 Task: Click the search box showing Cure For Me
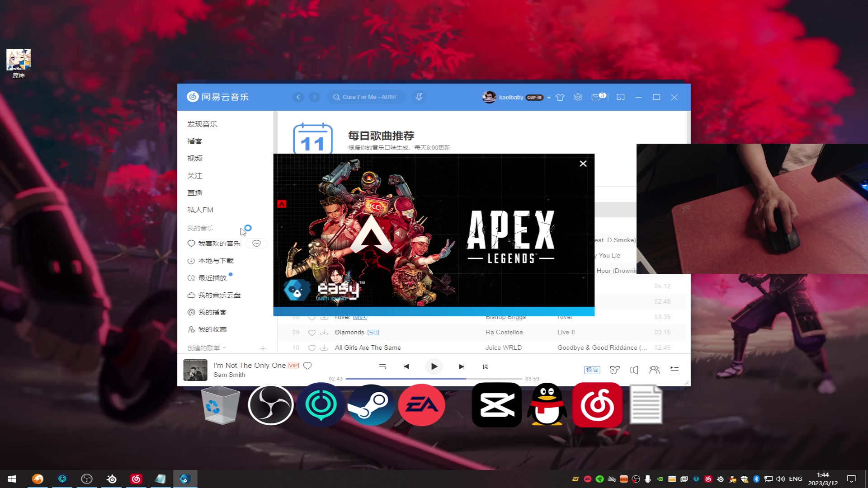366,97
